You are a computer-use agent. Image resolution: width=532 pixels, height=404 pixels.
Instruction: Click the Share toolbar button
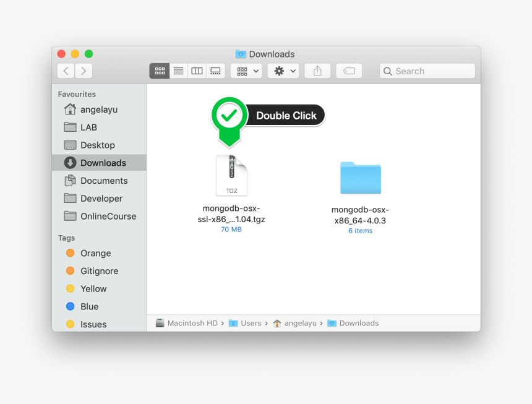pos(317,71)
